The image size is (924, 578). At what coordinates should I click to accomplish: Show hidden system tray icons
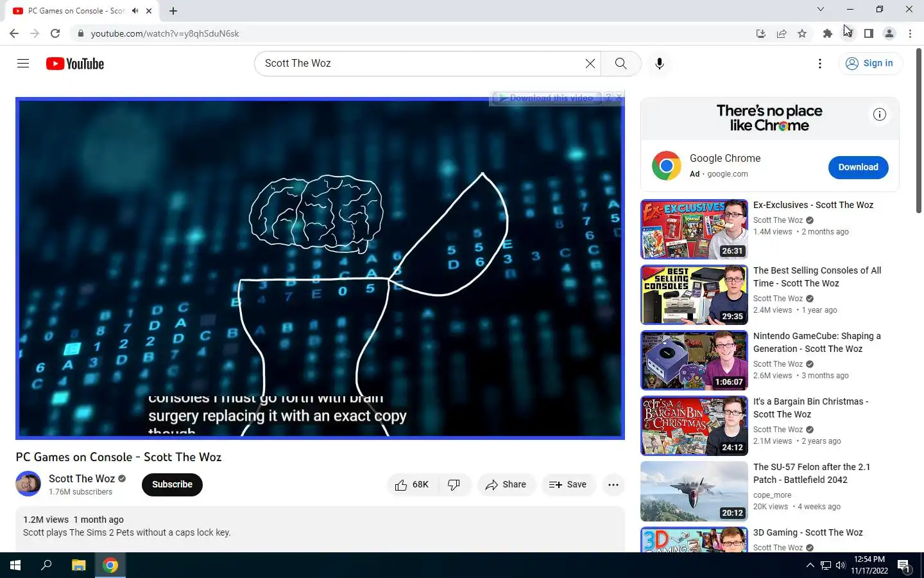(x=810, y=565)
